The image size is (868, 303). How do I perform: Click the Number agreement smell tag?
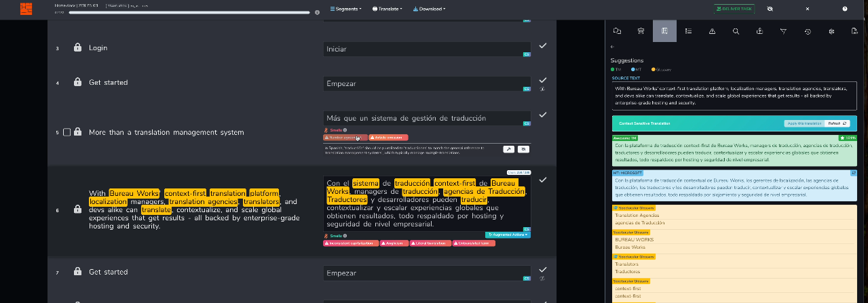click(345, 138)
